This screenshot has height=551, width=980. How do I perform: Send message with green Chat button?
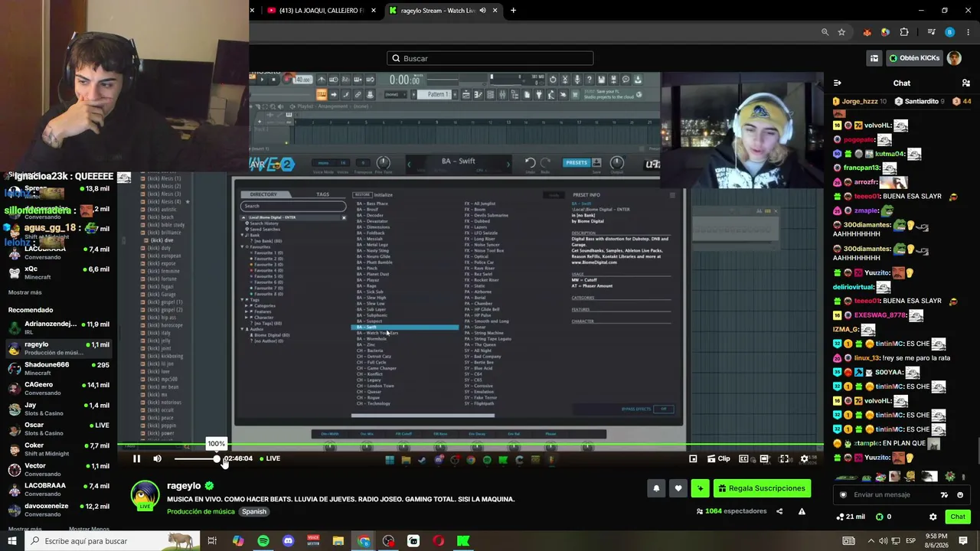pyautogui.click(x=958, y=517)
